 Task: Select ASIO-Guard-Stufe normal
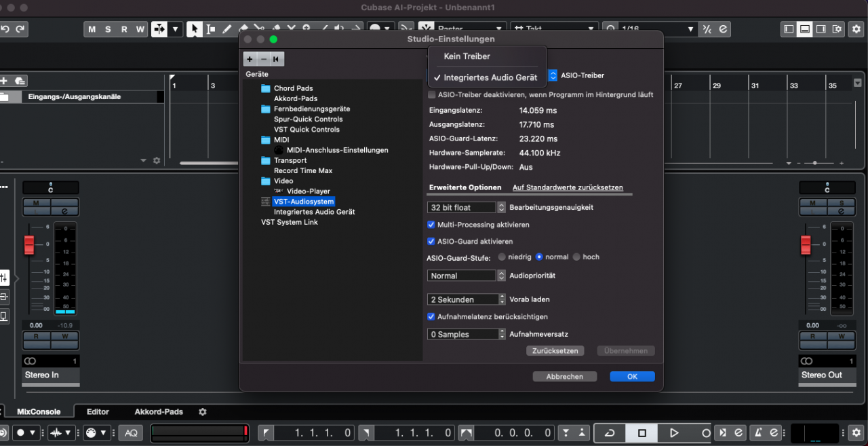539,257
